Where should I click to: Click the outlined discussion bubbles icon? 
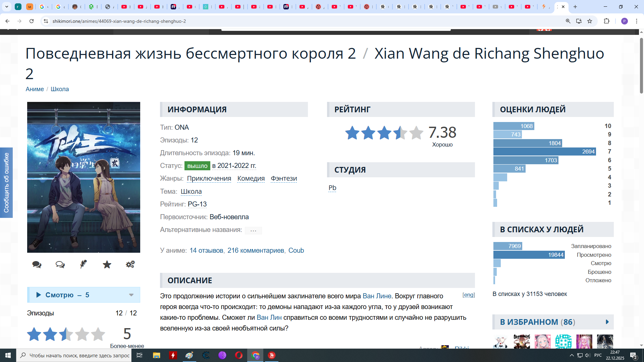pos(60,265)
